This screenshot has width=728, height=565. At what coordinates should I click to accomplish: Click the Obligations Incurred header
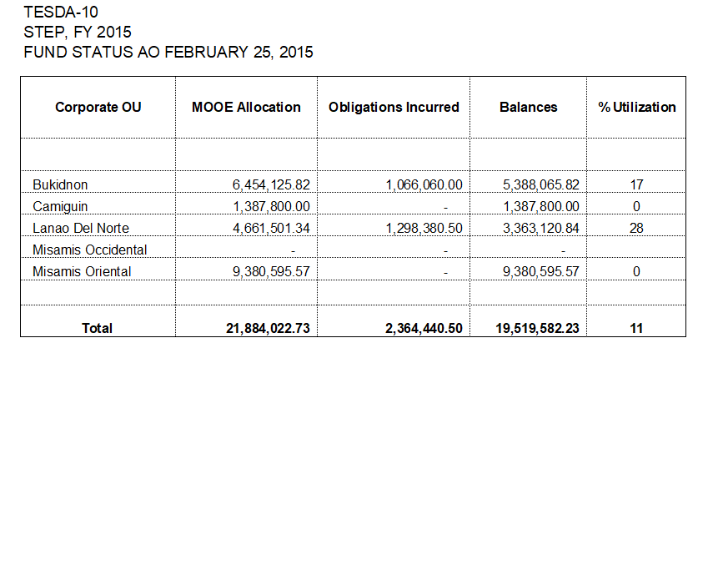point(394,108)
